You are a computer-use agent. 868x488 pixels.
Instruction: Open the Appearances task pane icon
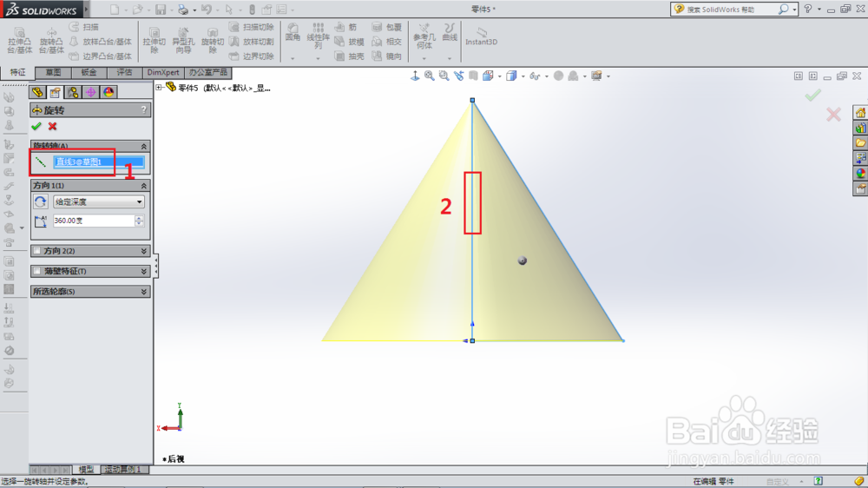point(860,174)
